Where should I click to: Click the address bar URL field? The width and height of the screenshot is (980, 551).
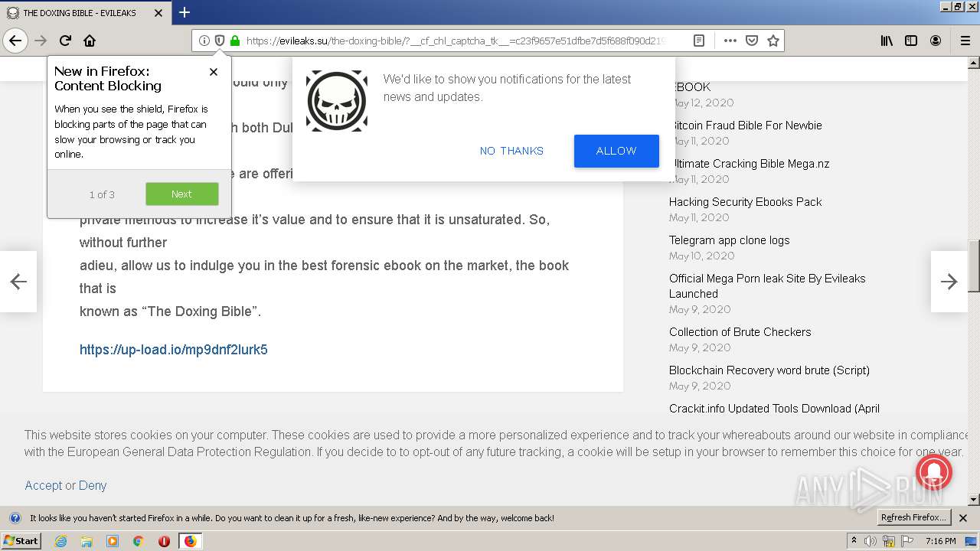tap(456, 41)
